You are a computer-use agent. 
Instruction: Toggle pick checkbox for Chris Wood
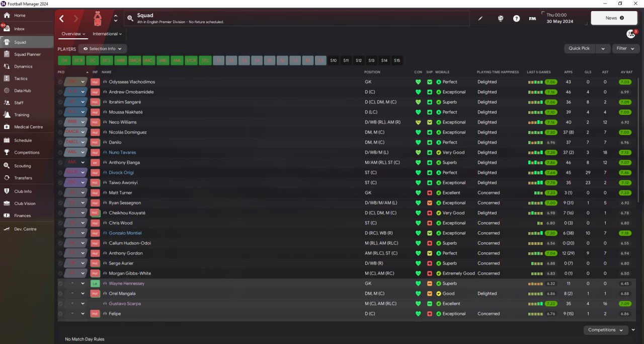coord(60,223)
